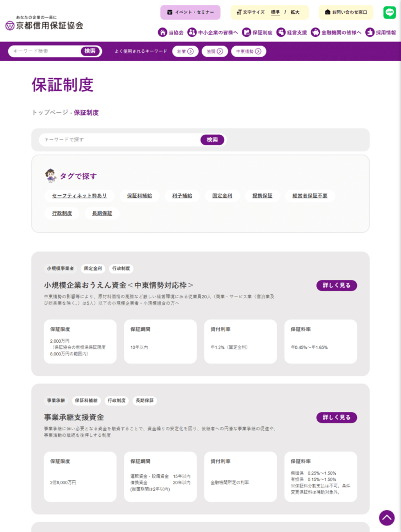Open 中小企業の皆様へ menu item
This screenshot has width=401, height=532.
(213, 32)
